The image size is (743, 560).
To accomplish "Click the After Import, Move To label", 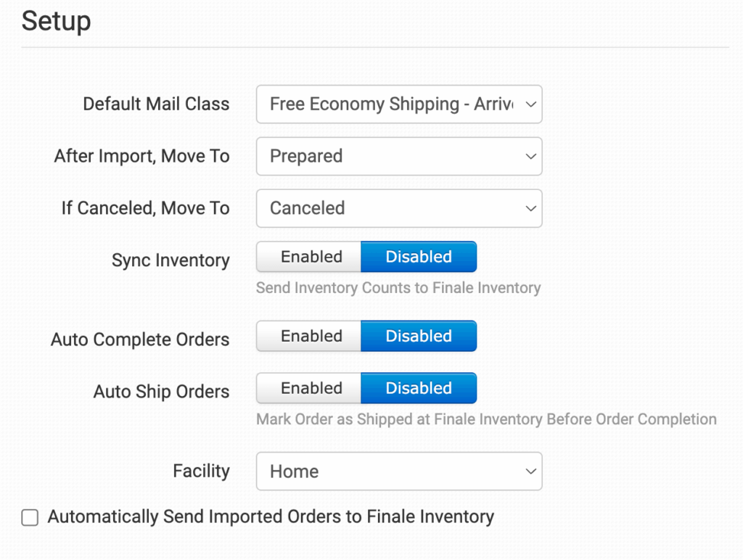I will pyautogui.click(x=141, y=156).
